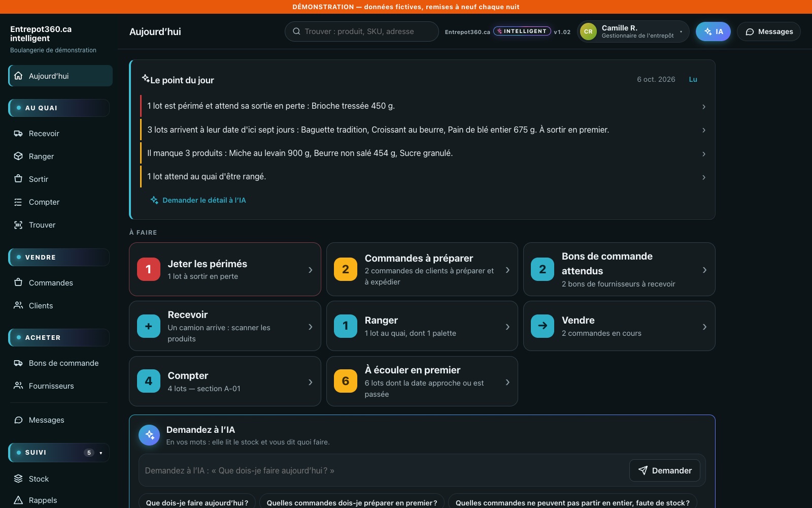Image resolution: width=812 pixels, height=508 pixels.
Task: Expand the Il manque 3 produits line
Action: (x=423, y=153)
